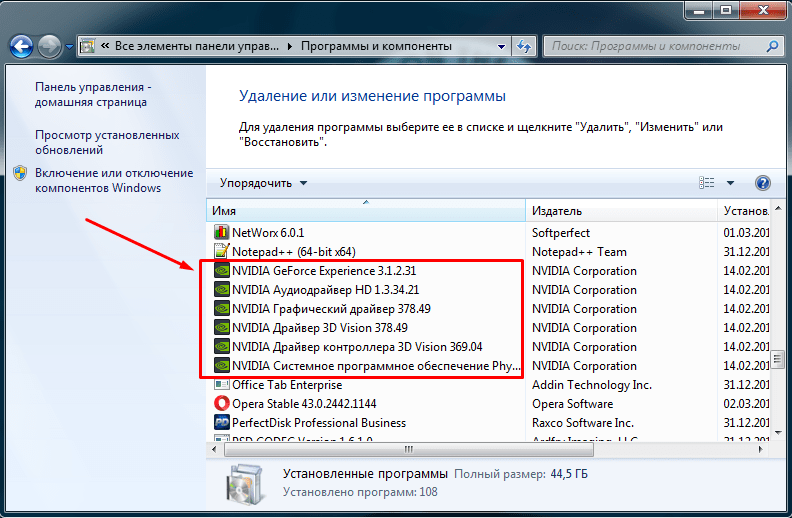Go back with the Back arrow button
This screenshot has height=518, width=792.
22,46
